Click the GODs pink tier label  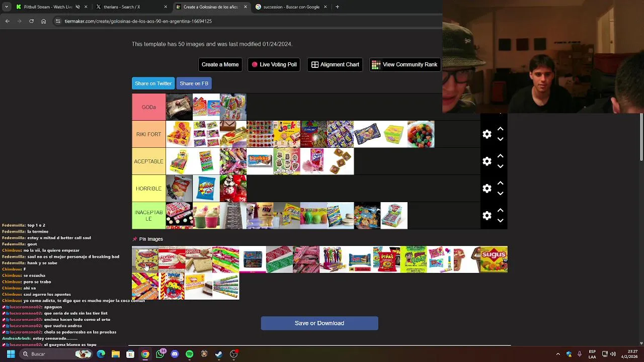coord(148,107)
